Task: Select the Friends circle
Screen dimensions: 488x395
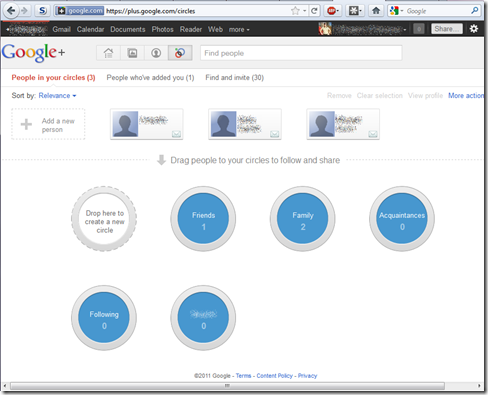Action: [203, 219]
